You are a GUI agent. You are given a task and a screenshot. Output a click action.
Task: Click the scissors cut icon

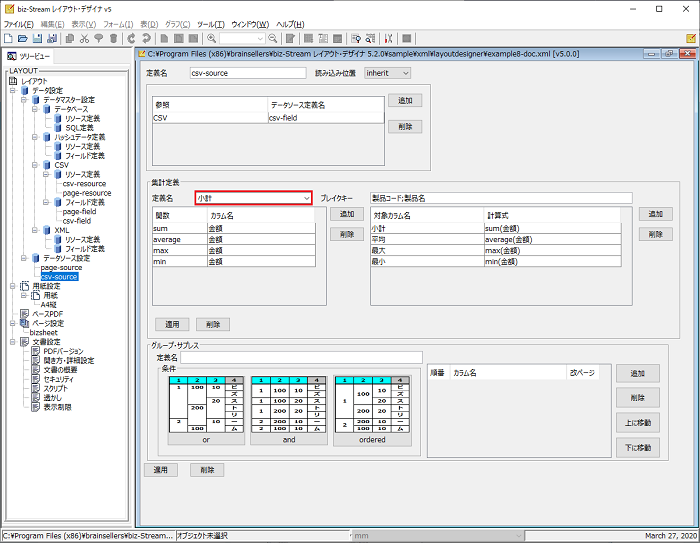point(84,38)
